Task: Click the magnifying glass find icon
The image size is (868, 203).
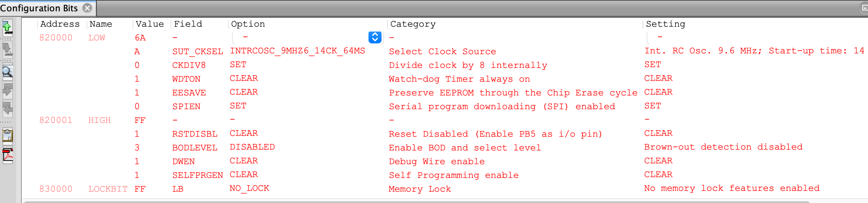Action: tap(7, 72)
